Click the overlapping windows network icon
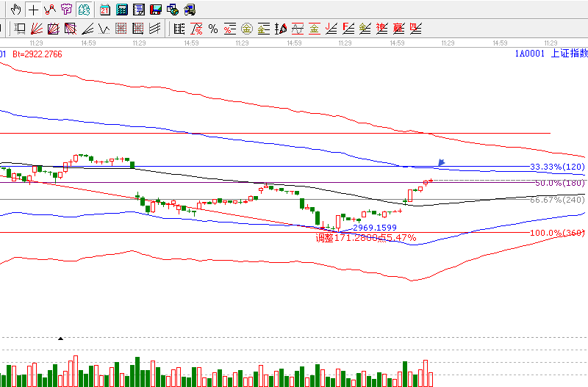The image size is (588, 387). (x=173, y=10)
